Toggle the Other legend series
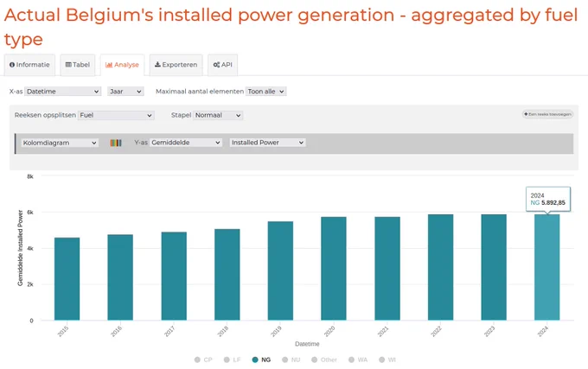 [324, 359]
